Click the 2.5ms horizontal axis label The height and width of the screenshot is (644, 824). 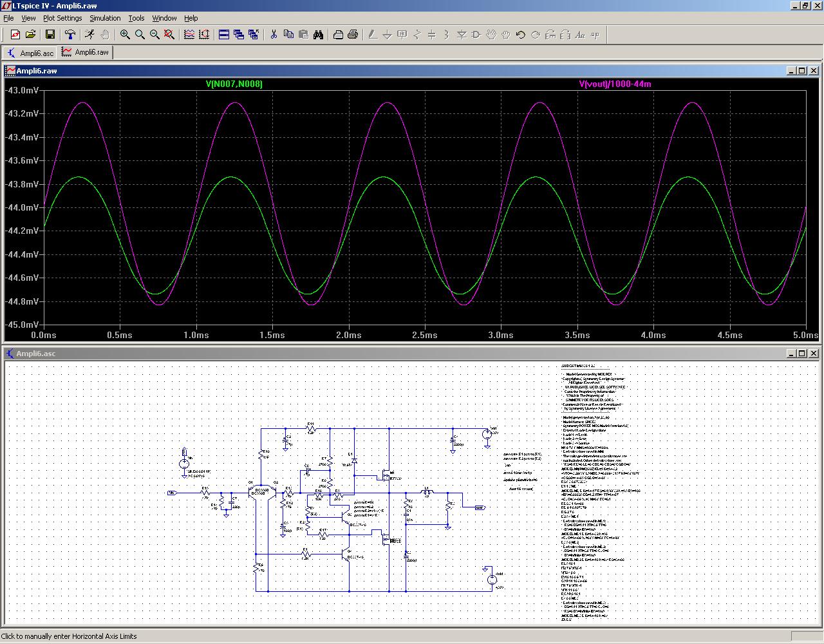coord(424,335)
